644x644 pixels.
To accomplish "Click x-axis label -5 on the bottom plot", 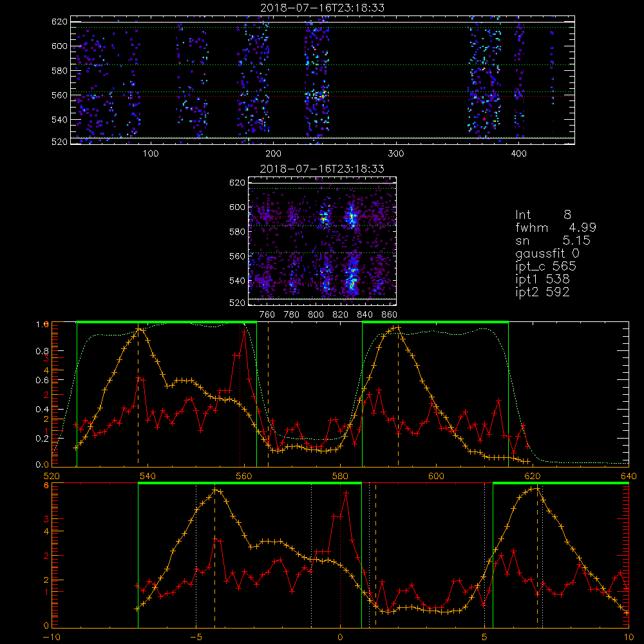I will point(196,637).
